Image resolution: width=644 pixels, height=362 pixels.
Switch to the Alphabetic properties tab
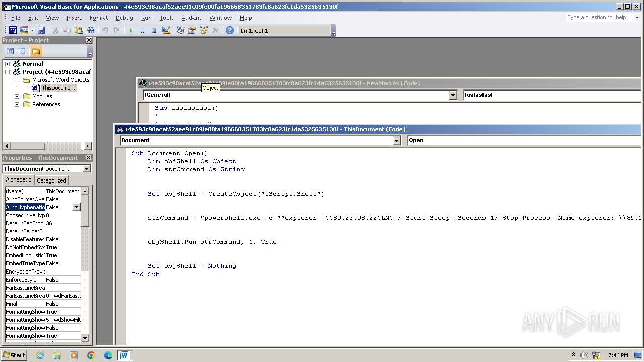pyautogui.click(x=19, y=180)
